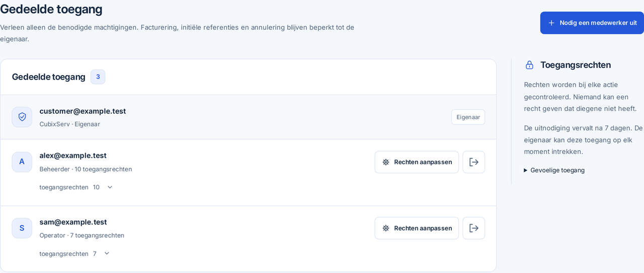Select the sam@example.test email text
This screenshot has width=644, height=273.
73,222
